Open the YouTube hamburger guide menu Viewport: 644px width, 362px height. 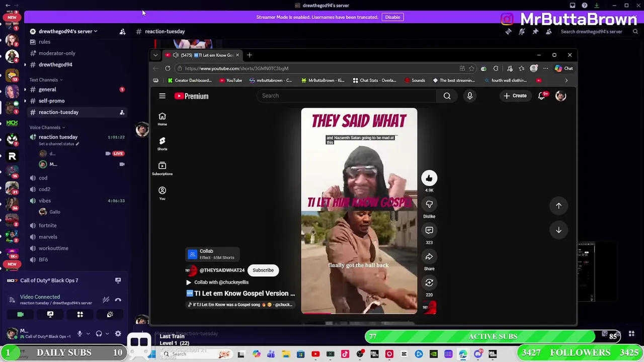pos(162,96)
